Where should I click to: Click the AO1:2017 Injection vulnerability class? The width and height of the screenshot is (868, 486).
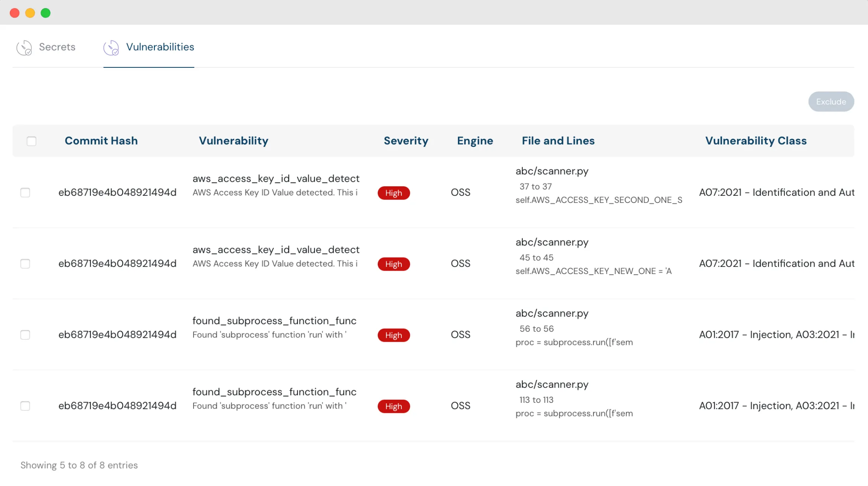(777, 335)
